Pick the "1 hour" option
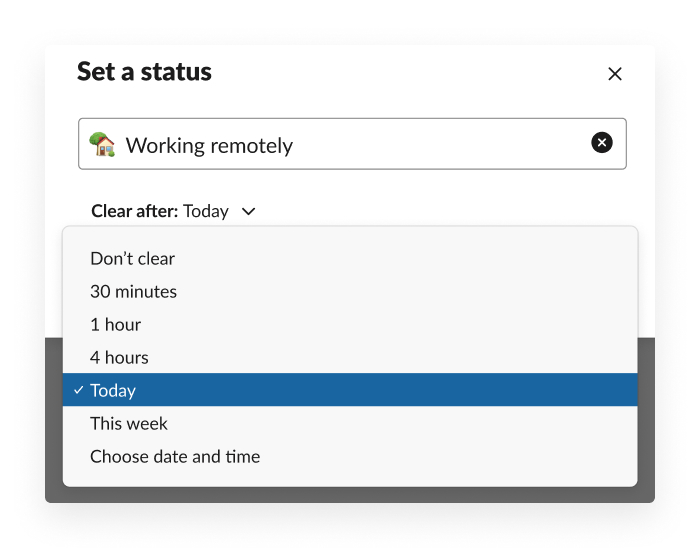Image resolution: width=700 pixels, height=548 pixels. tap(115, 324)
